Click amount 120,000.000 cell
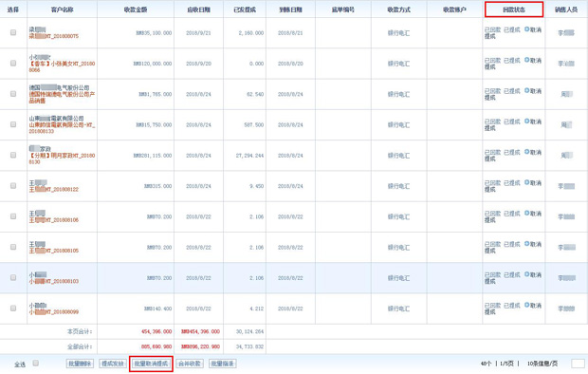588x374 pixels. [153, 64]
